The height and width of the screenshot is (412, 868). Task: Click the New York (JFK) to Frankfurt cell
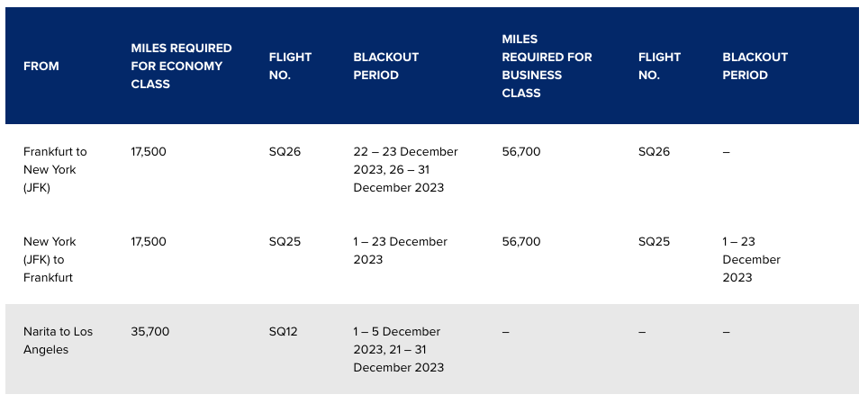pyautogui.click(x=50, y=260)
